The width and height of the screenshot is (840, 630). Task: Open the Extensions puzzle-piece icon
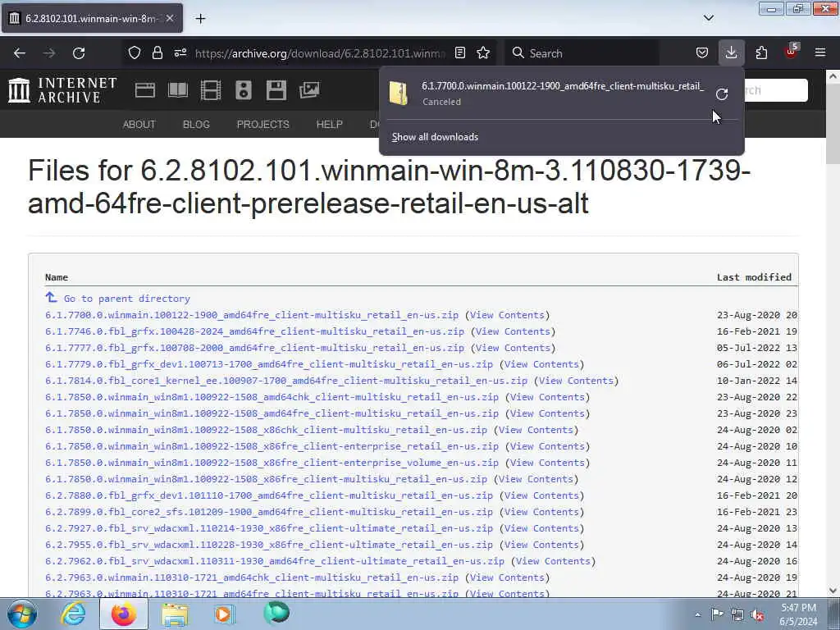point(761,53)
